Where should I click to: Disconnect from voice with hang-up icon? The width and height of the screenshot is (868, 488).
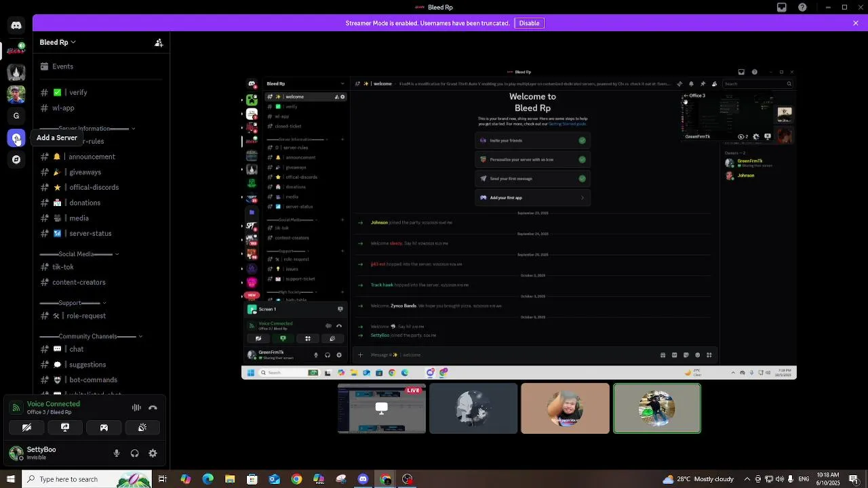pyautogui.click(x=153, y=408)
